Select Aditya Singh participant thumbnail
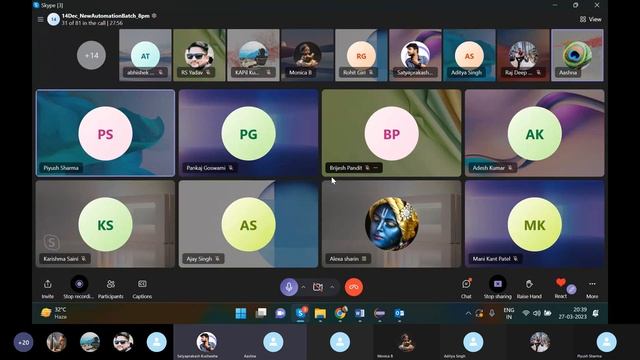 tap(469, 55)
